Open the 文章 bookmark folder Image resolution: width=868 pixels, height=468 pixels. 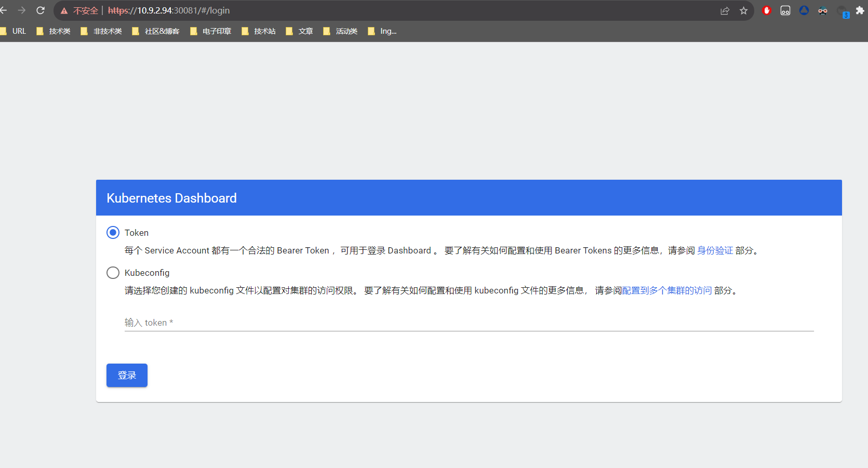[x=300, y=31]
